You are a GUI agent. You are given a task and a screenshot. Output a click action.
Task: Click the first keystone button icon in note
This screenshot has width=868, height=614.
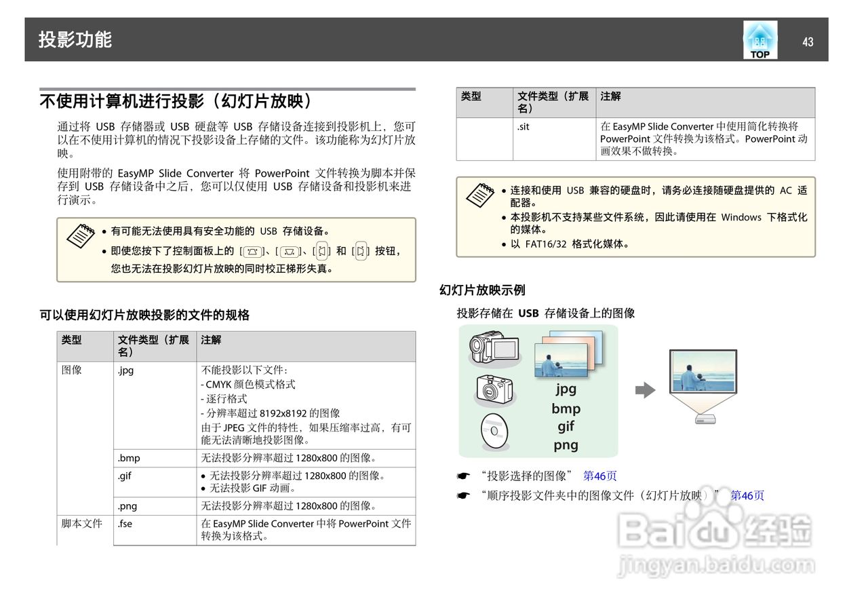pyautogui.click(x=252, y=252)
